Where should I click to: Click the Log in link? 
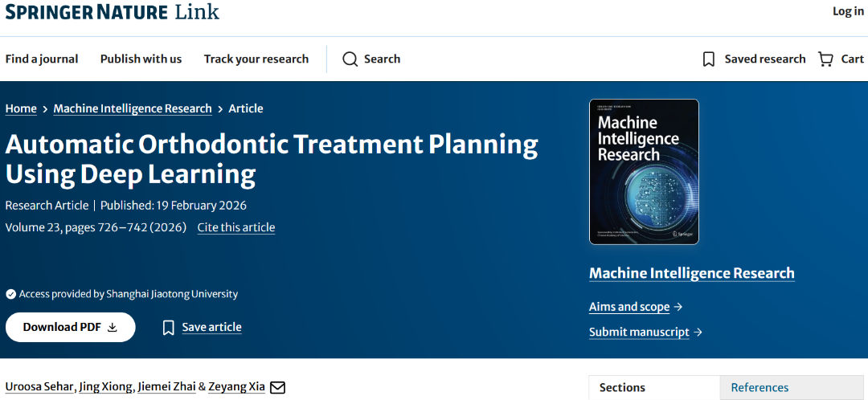(x=848, y=11)
